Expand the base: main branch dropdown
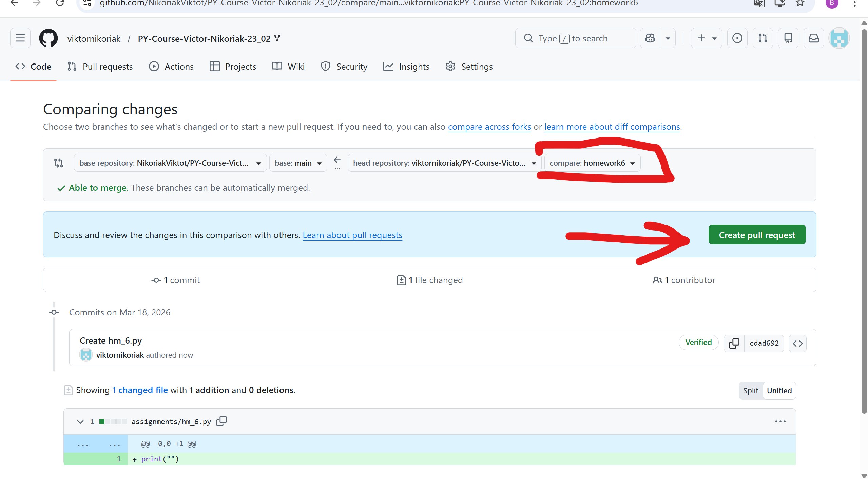The width and height of the screenshot is (868, 479). click(x=298, y=163)
